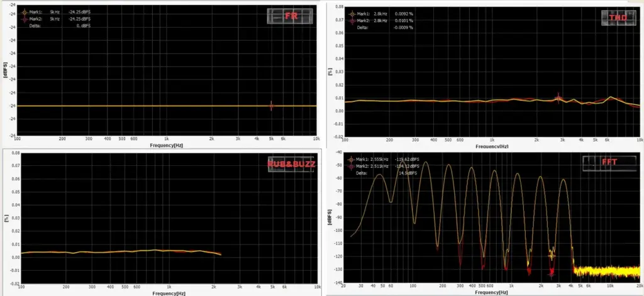Click the Mark1 marker icon in FR legend
The image size is (644, 296).
[25, 12]
